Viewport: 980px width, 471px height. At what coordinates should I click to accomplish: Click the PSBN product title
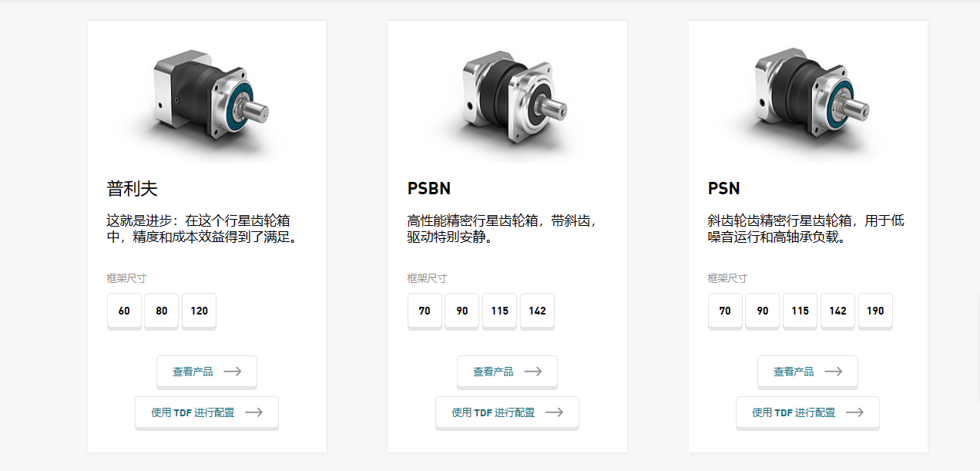[x=429, y=189]
